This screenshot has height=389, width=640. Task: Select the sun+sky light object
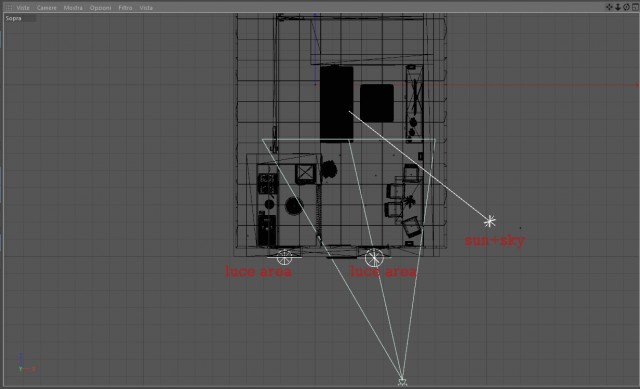[489, 221]
